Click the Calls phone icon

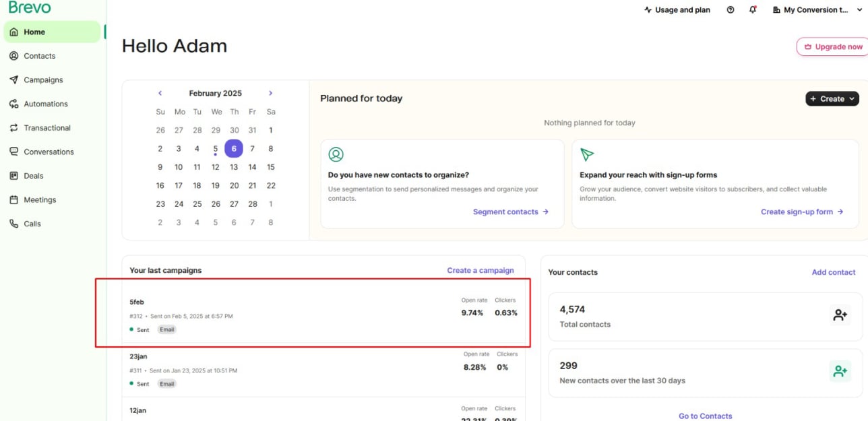(13, 224)
